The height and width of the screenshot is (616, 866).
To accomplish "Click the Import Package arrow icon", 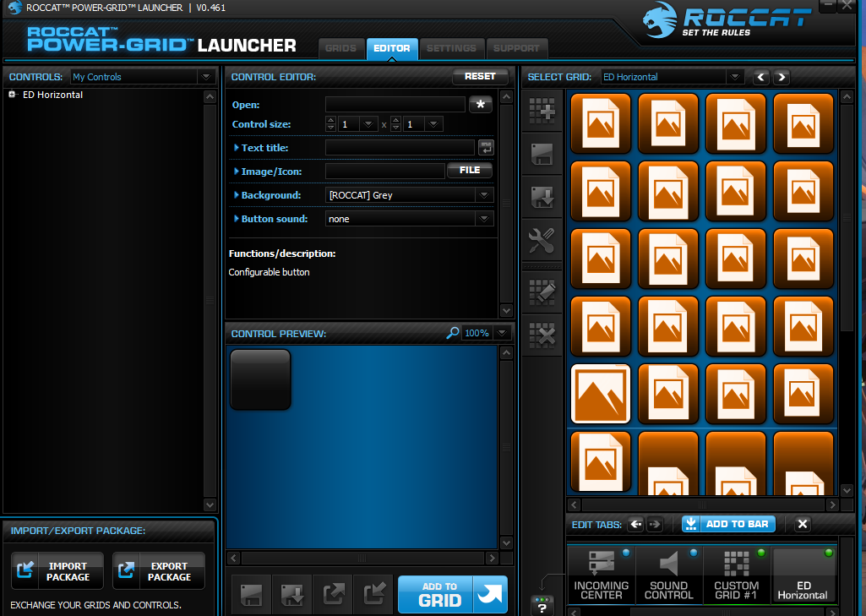I will 25,570.
